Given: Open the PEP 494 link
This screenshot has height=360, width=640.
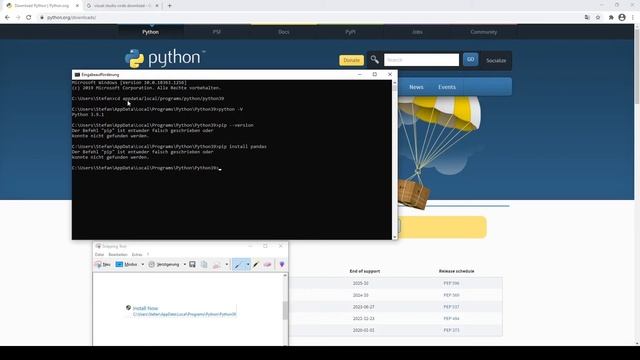Looking at the screenshot, I should coord(451,318).
